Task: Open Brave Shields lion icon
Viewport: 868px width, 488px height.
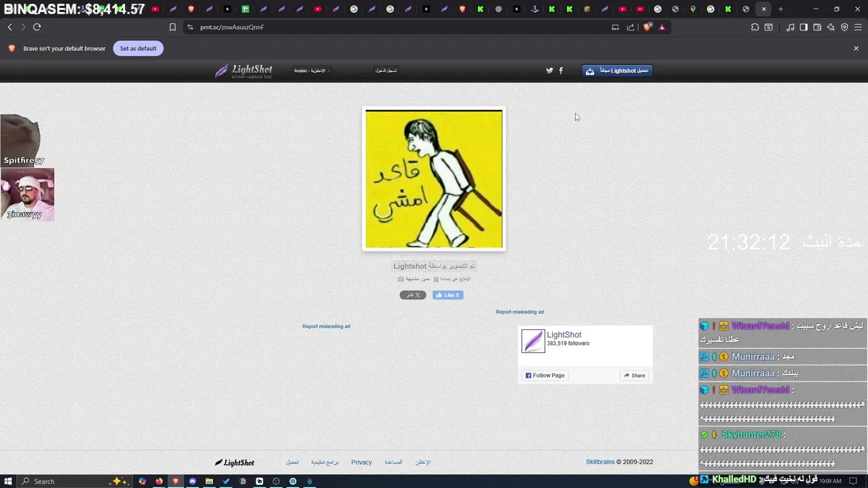Action: (647, 27)
